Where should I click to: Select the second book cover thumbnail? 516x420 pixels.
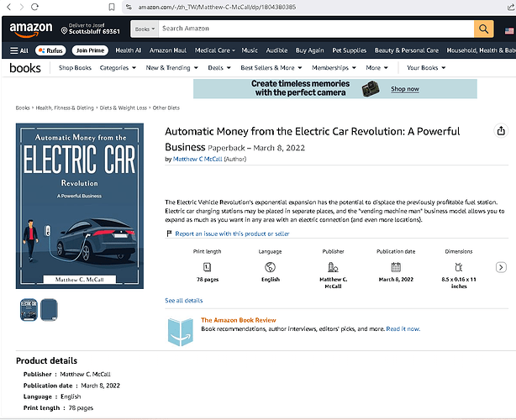[x=49, y=310]
